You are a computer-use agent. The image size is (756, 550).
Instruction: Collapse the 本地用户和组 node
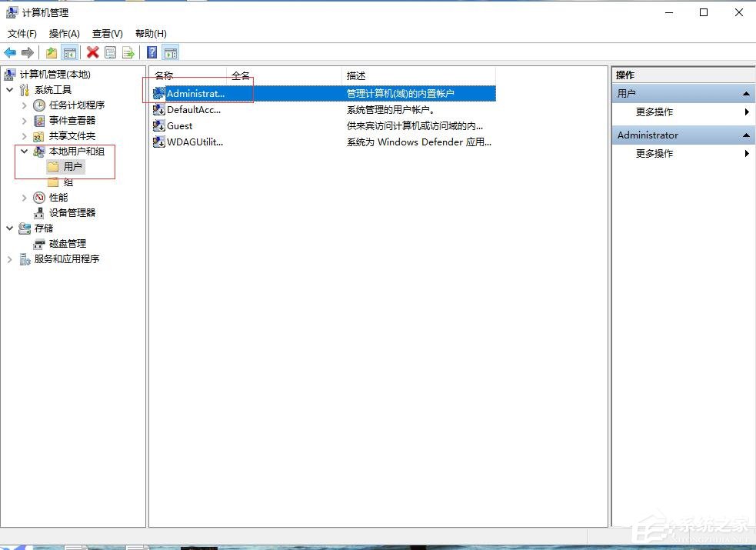click(x=24, y=151)
